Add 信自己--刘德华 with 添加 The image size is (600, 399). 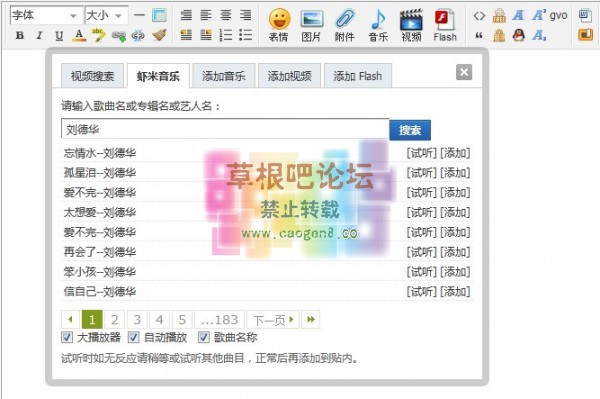pos(455,292)
